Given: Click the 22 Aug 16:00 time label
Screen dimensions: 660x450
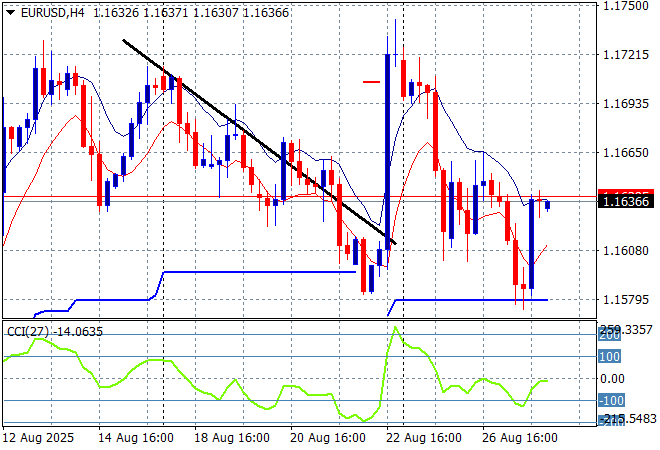Looking at the screenshot, I should point(423,438).
